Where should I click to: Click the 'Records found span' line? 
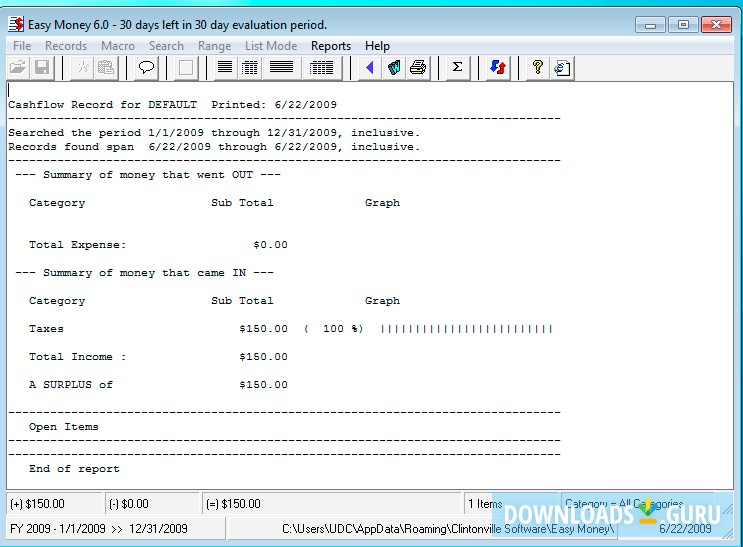point(214,147)
